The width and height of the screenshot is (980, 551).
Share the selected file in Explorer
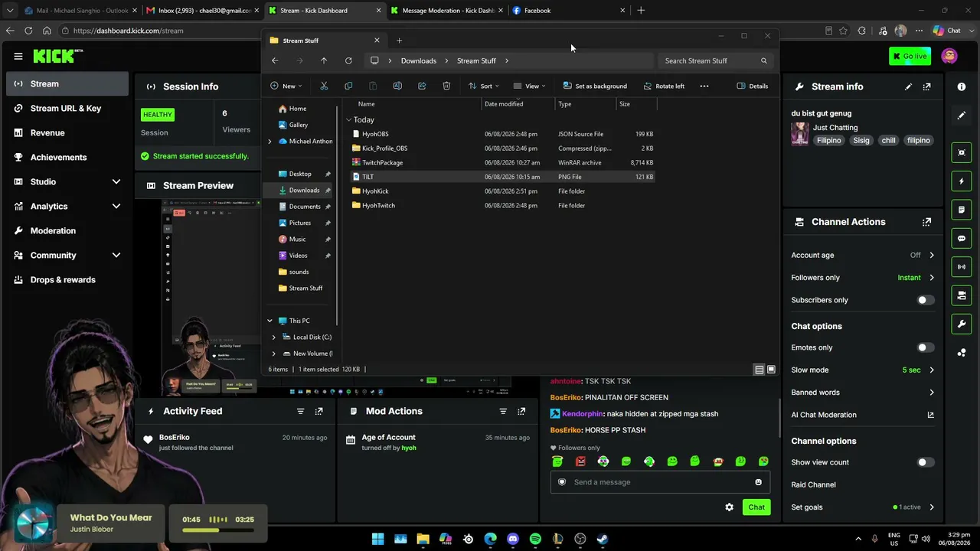422,86
